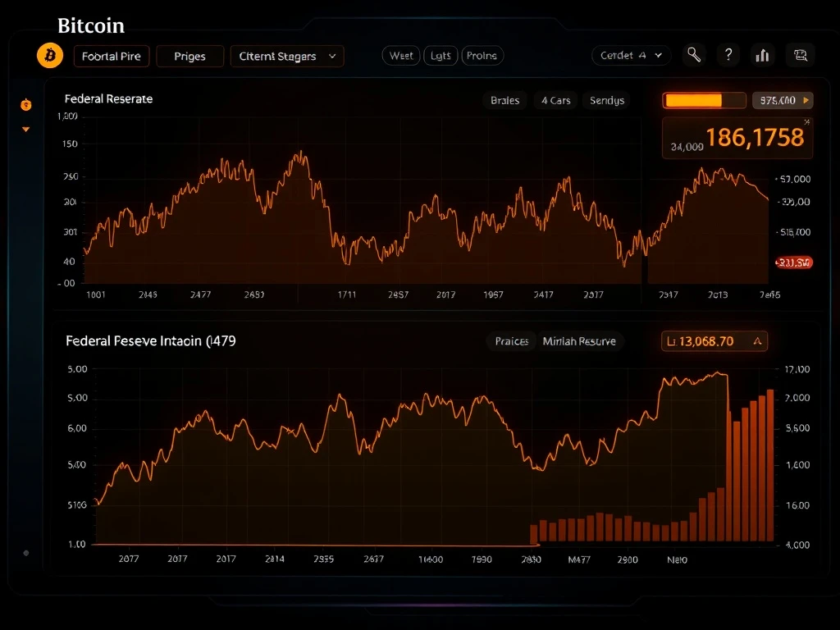Viewport: 840px width, 630px height.
Task: Open the Clternt Stagars dropdown
Action: click(x=287, y=57)
